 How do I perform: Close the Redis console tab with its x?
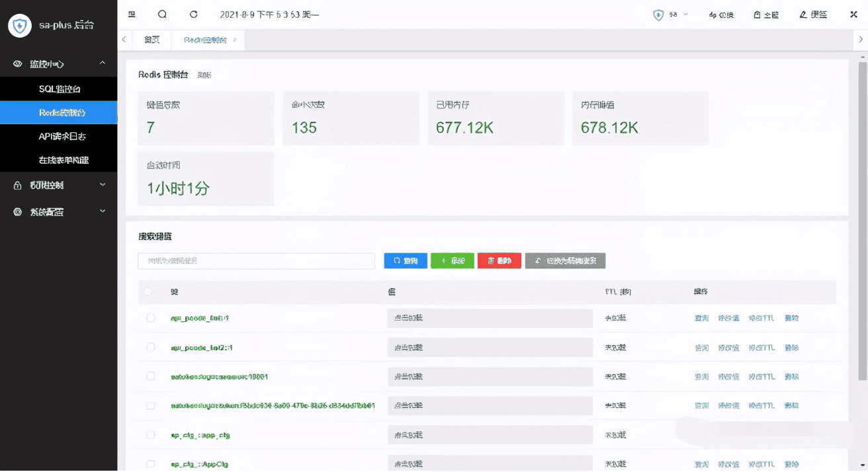pos(235,40)
